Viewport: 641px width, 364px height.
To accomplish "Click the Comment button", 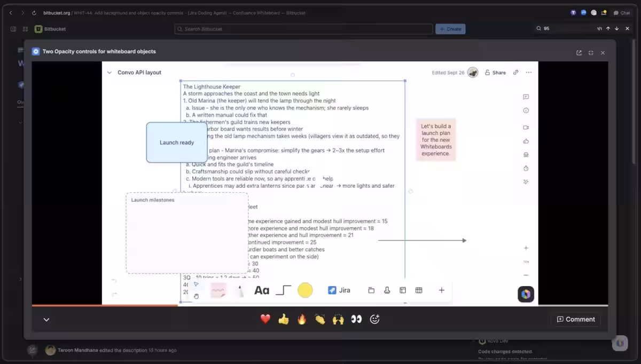I will (576, 319).
